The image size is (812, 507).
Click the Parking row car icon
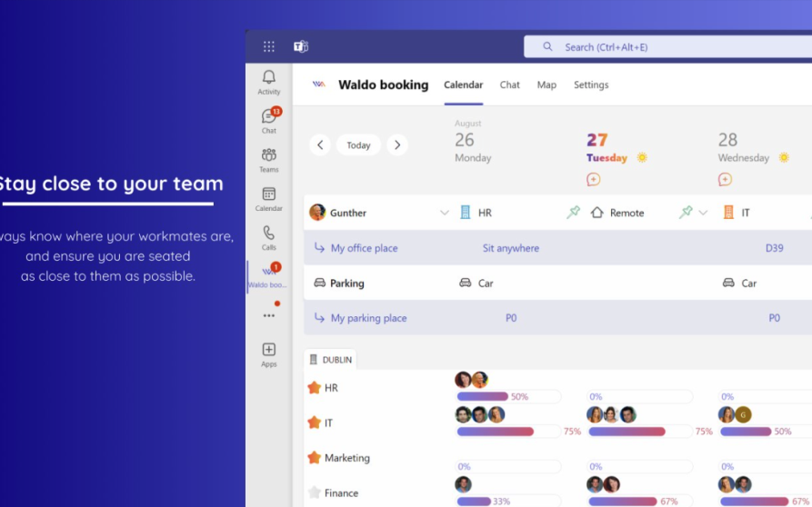click(319, 283)
